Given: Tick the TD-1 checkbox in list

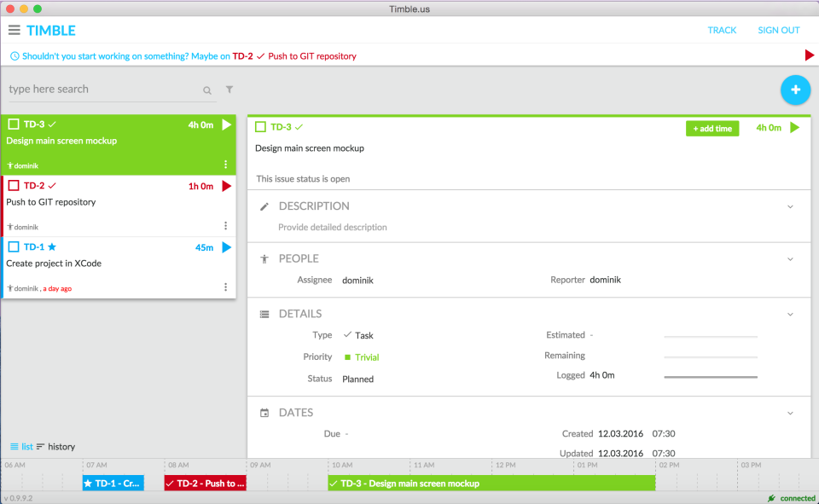Looking at the screenshot, I should 14,246.
